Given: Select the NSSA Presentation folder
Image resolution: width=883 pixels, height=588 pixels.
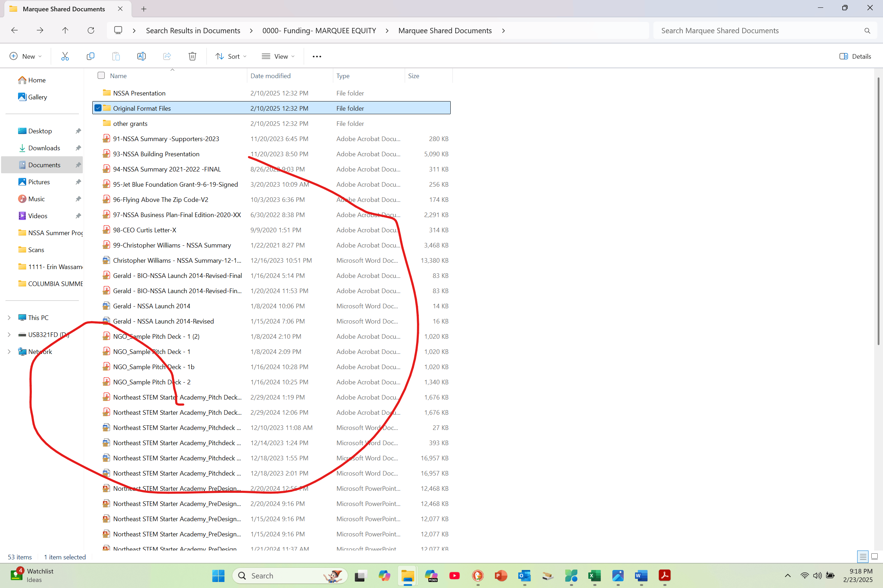Looking at the screenshot, I should coord(139,93).
